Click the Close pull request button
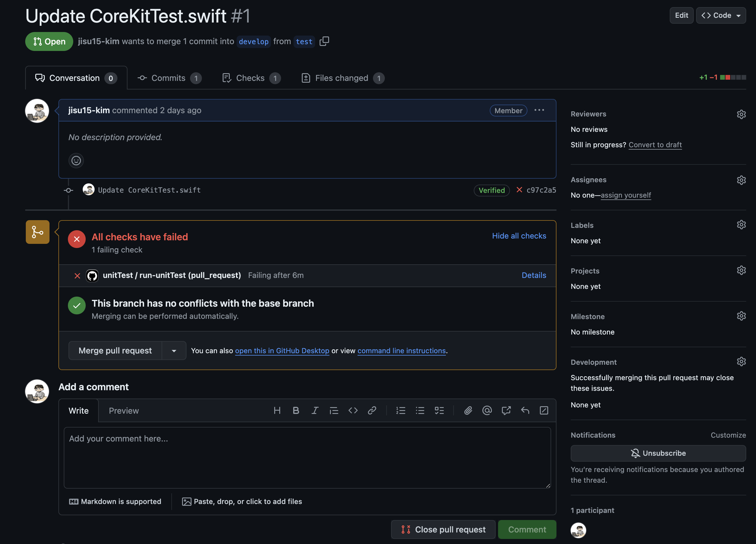This screenshot has width=756, height=544. [x=443, y=529]
